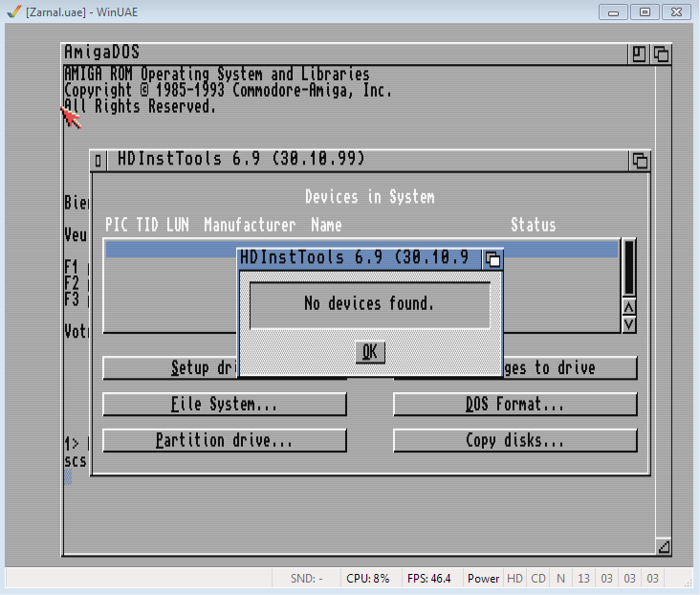Screen dimensions: 700x595
Task: Click the CD indicator in status bar
Action: point(538,579)
